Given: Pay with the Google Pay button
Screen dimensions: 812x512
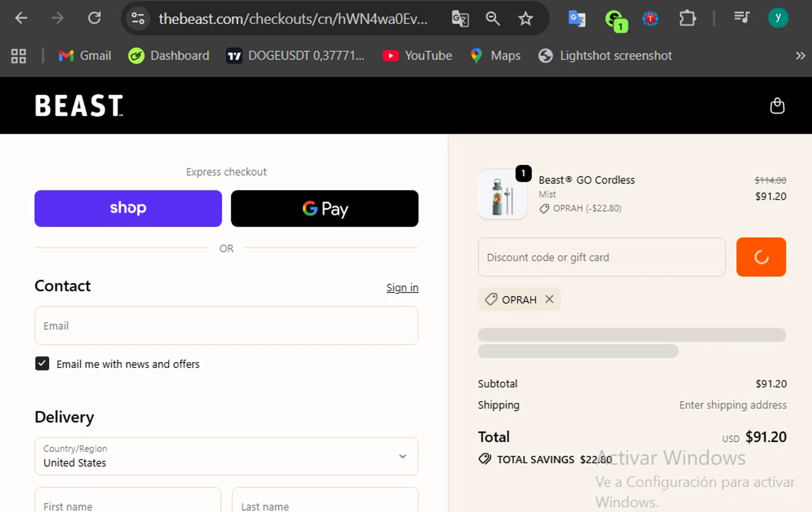Looking at the screenshot, I should tap(325, 208).
